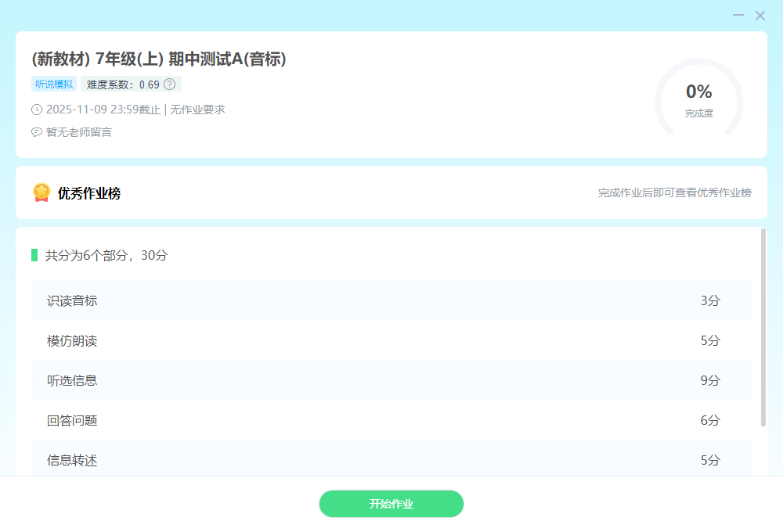Click the teacher message speech-bubble icon
The width and height of the screenshot is (783, 532).
click(37, 132)
